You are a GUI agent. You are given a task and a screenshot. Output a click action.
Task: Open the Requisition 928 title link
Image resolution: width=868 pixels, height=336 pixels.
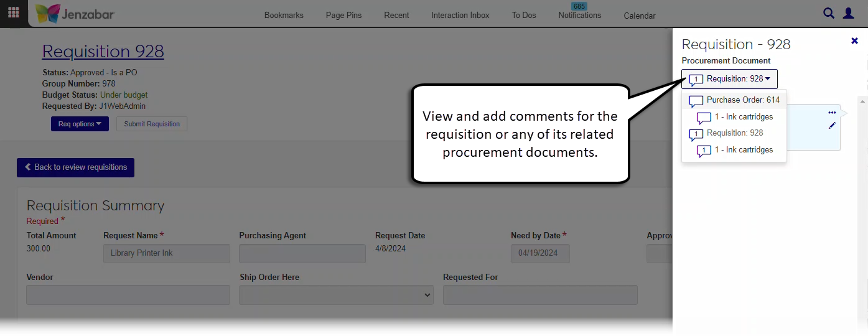pyautogui.click(x=103, y=51)
